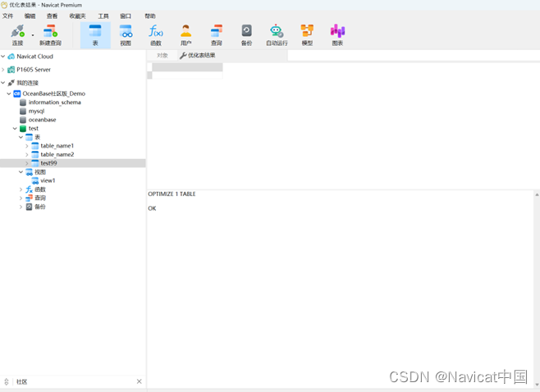
Task: Click the OceanBase connection icon
Action: tap(16, 93)
